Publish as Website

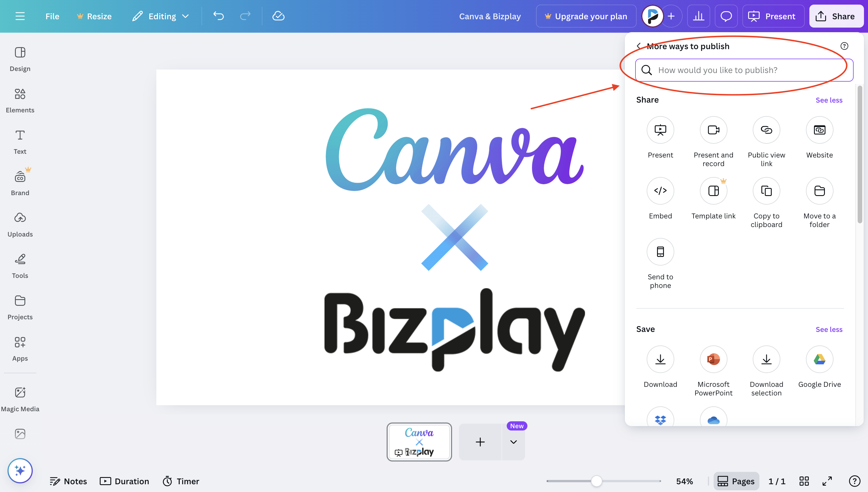tap(819, 138)
